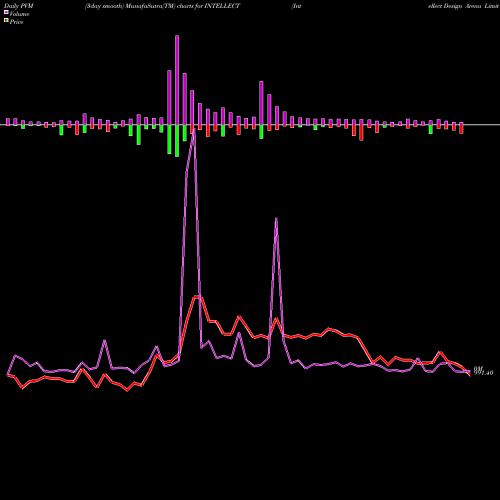Click the second magenta volume line spike
The image size is (500, 500).
pos(276,220)
